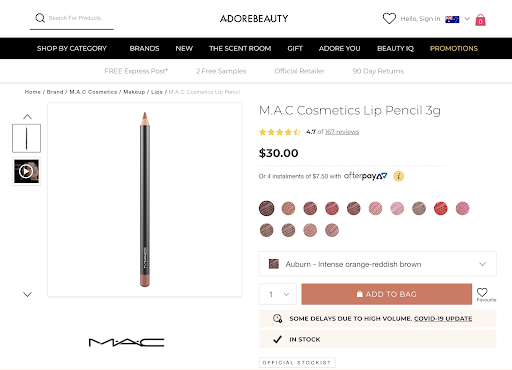Click the search magnifier icon
Screen dimensions: 512x370
click(x=40, y=18)
